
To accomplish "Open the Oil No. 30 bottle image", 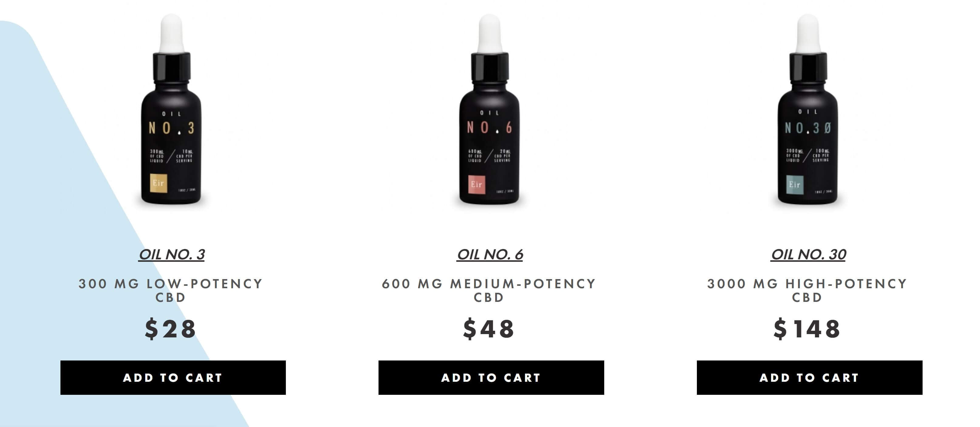I will (808, 110).
